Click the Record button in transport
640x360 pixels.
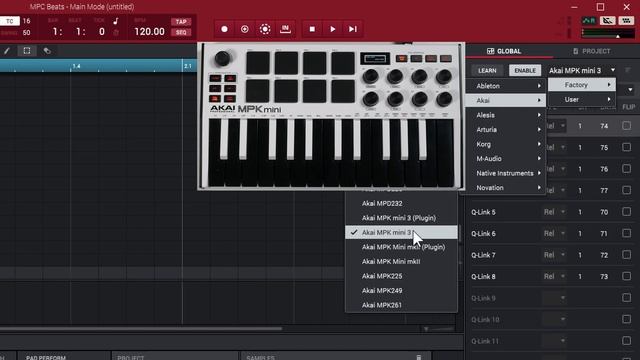coord(224,29)
